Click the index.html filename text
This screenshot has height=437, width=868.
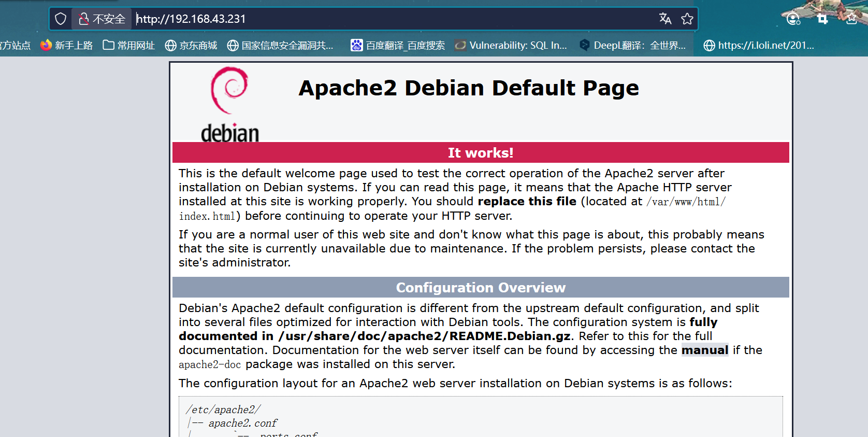click(x=207, y=216)
